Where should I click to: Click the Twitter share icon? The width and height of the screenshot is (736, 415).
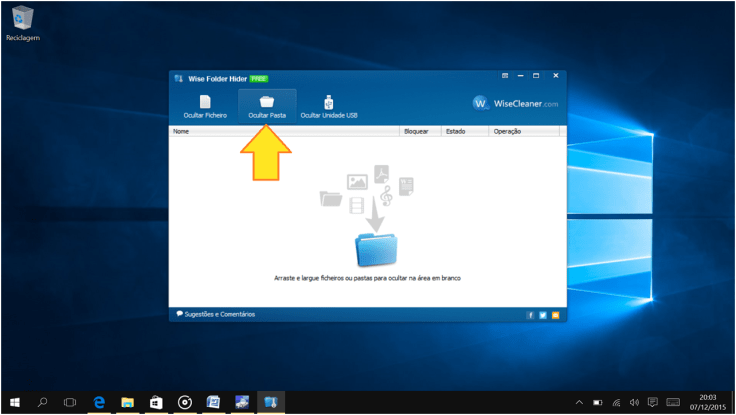[x=543, y=315]
